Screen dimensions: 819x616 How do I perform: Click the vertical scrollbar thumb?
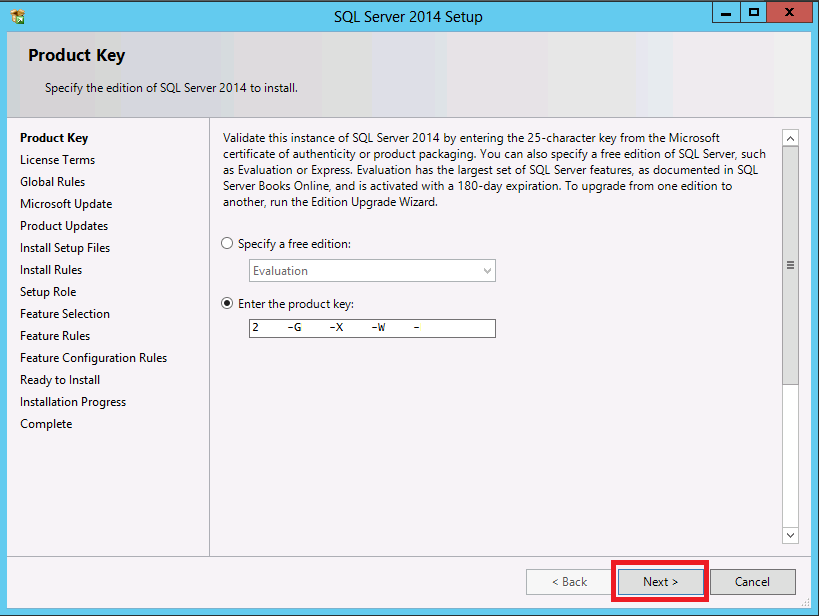pyautogui.click(x=790, y=265)
